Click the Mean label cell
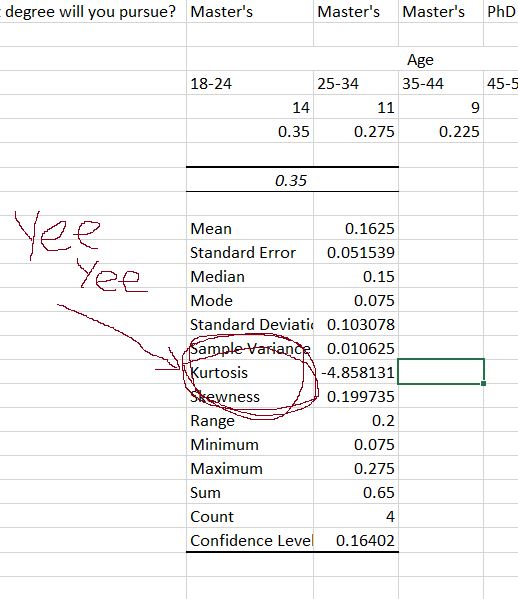Image resolution: width=518 pixels, height=599 pixels. (250, 228)
